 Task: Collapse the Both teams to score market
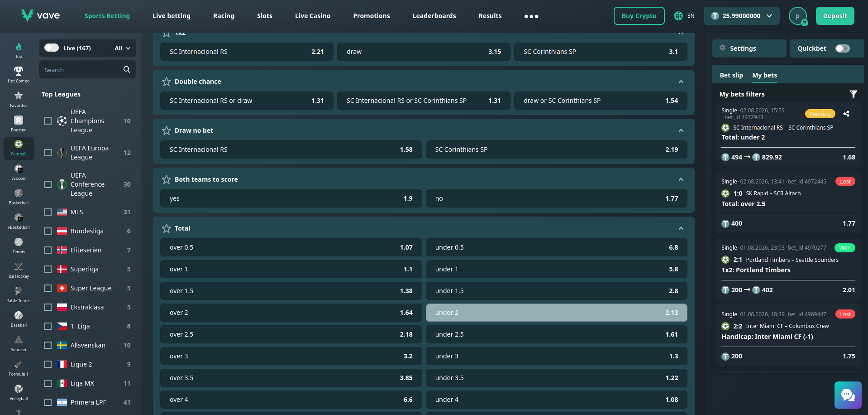click(x=681, y=179)
